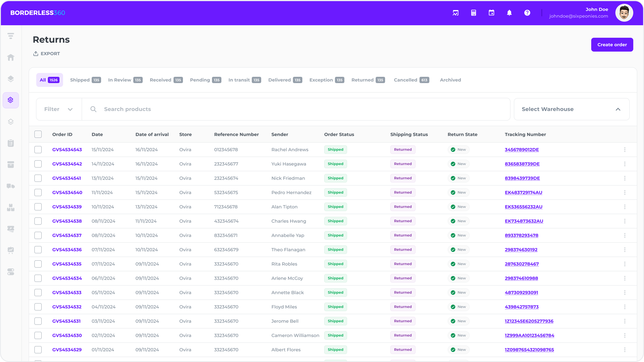Open the clipboard list sidebar icon
Image resolution: width=644 pixels, height=362 pixels.
click(x=11, y=143)
